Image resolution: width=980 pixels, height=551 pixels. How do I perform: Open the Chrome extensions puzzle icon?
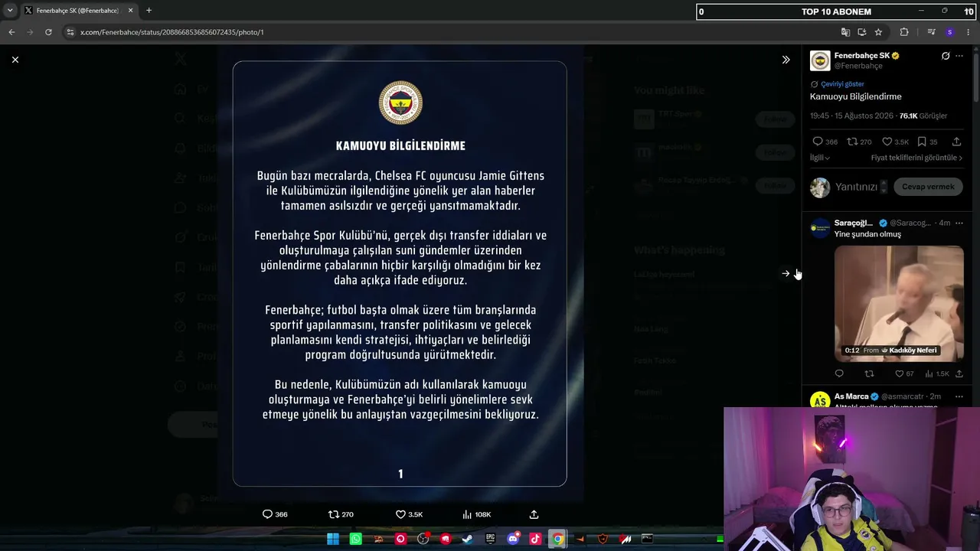tap(904, 32)
